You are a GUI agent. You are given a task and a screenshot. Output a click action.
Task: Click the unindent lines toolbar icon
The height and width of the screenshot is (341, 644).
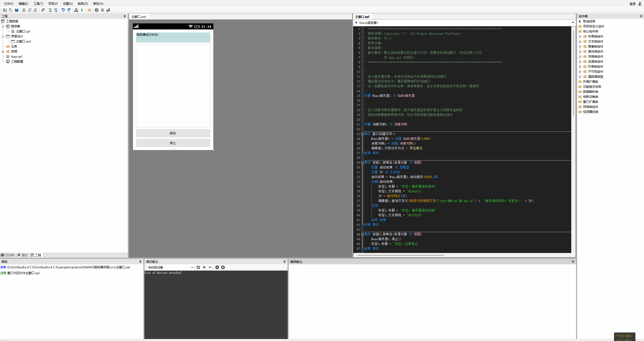tap(56, 10)
